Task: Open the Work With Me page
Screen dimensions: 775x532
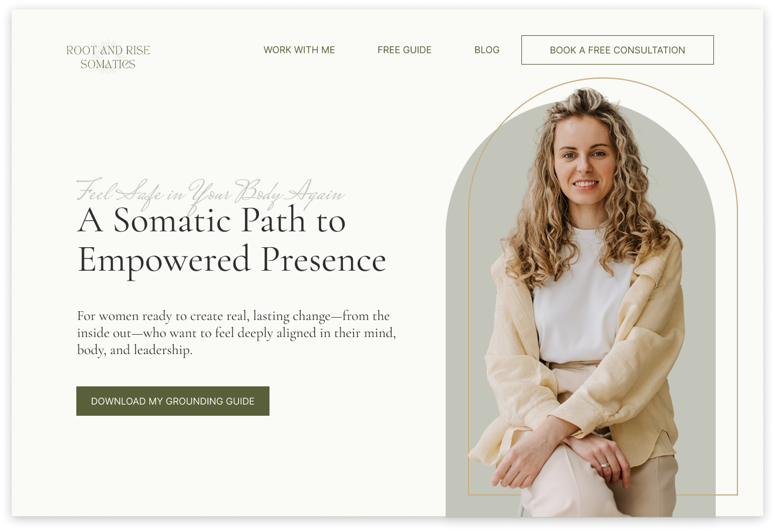Action: point(299,50)
